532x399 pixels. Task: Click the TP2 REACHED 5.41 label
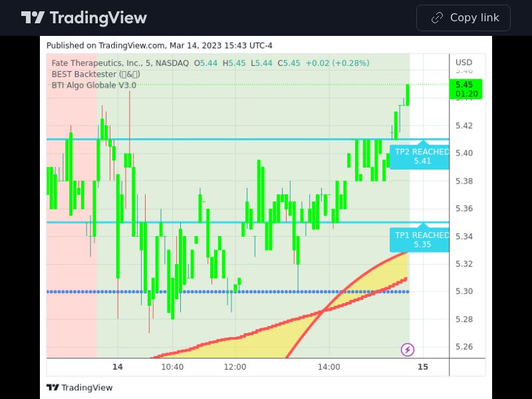420,155
